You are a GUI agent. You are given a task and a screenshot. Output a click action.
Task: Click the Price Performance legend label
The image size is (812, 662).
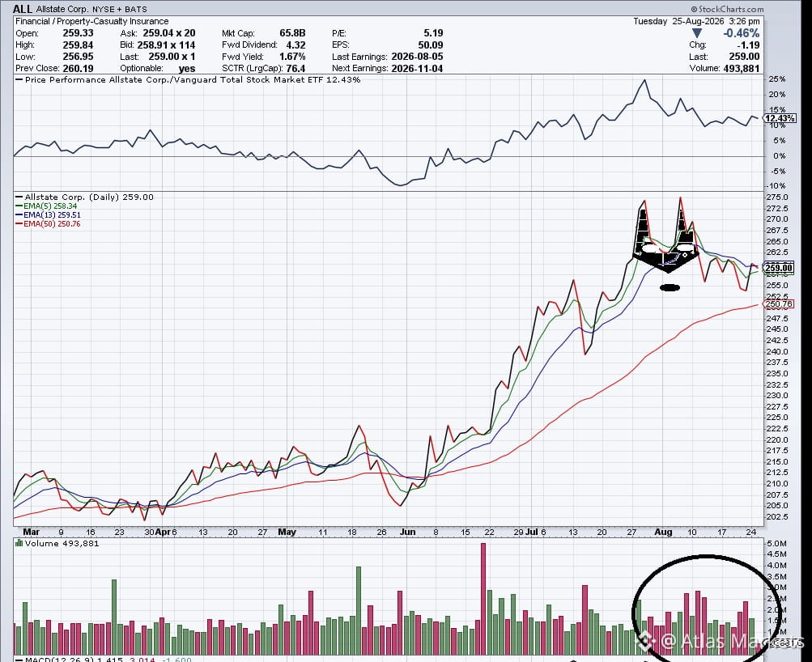(x=188, y=79)
